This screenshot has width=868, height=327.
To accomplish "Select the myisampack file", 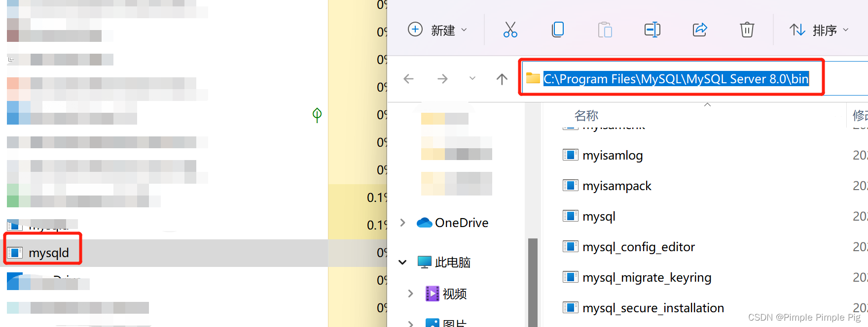I will (x=616, y=186).
